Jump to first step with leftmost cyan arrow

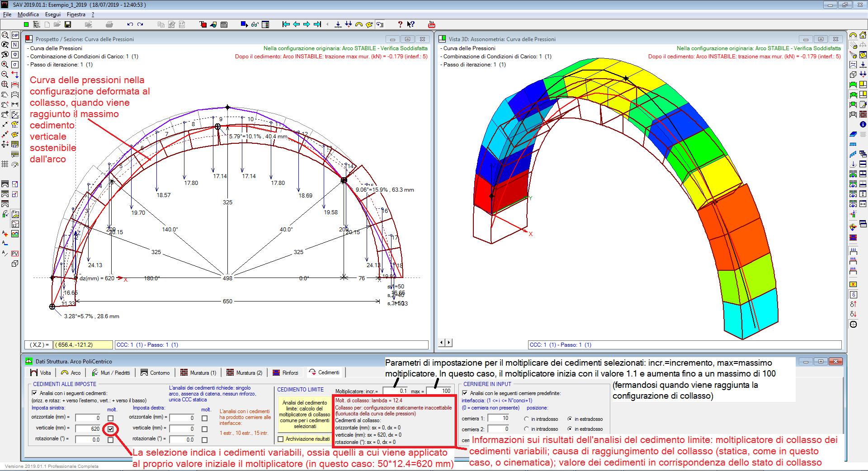click(x=286, y=24)
